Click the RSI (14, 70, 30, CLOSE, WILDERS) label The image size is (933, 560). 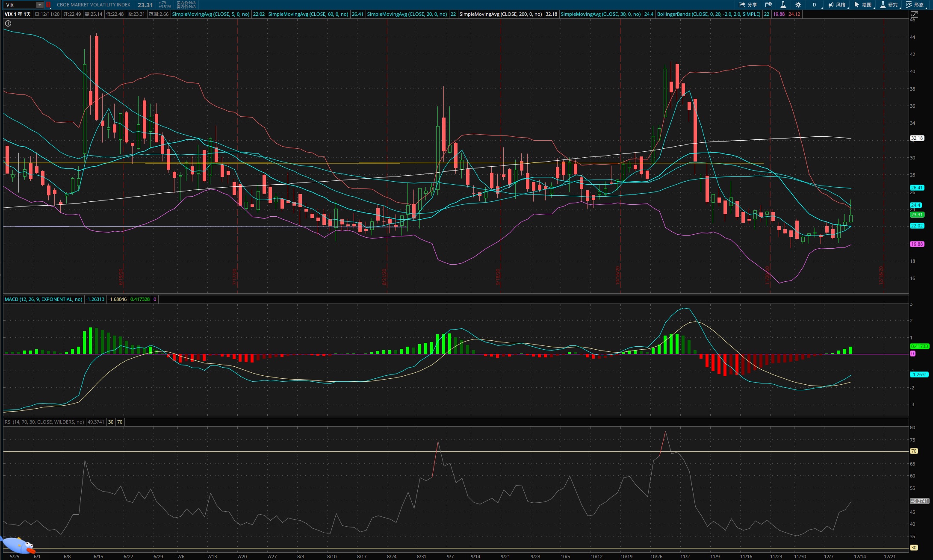[44, 422]
